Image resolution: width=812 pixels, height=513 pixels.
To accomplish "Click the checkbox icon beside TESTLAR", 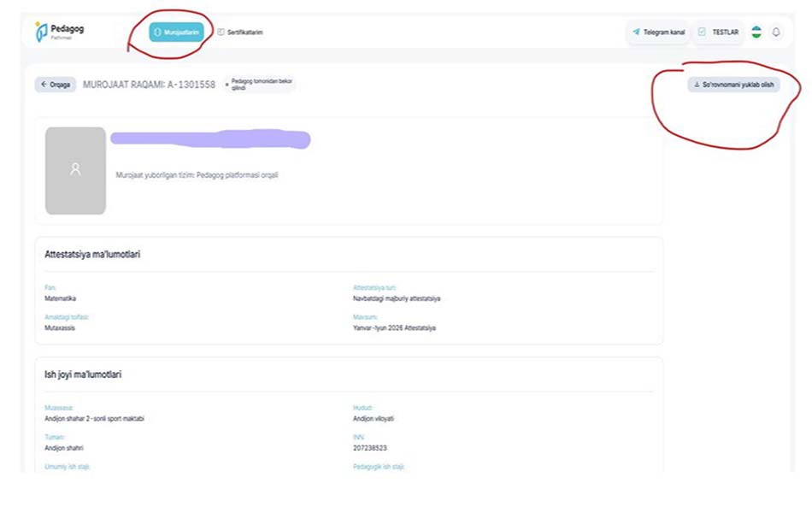I will pos(702,32).
